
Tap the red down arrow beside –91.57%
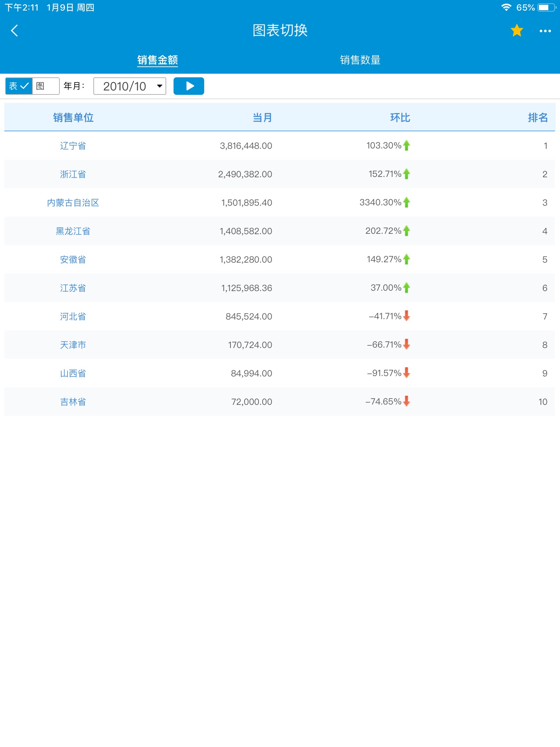tap(407, 373)
